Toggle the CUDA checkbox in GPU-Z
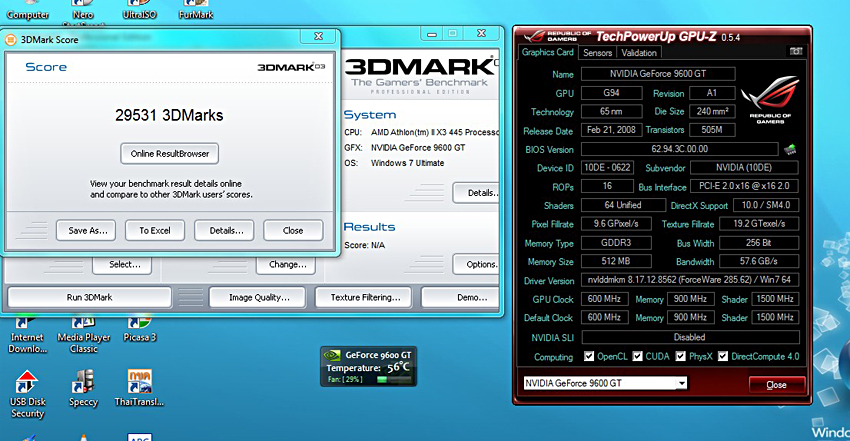 (638, 356)
